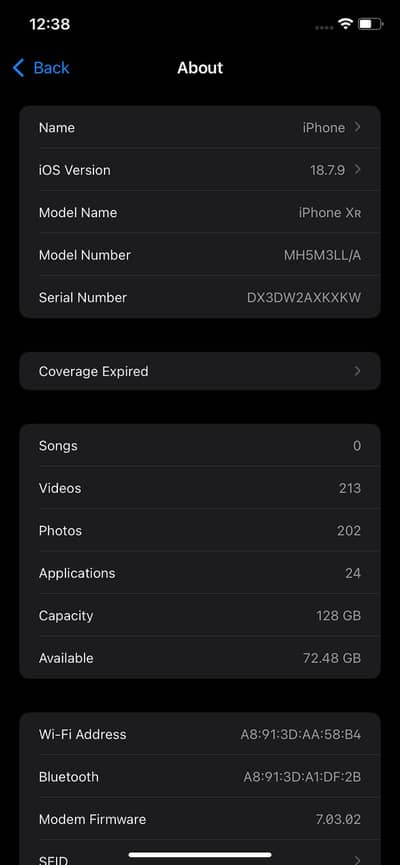Screen dimensions: 400x865
Task: Tap the Wi-Fi Address value
Action: pyautogui.click(x=301, y=735)
